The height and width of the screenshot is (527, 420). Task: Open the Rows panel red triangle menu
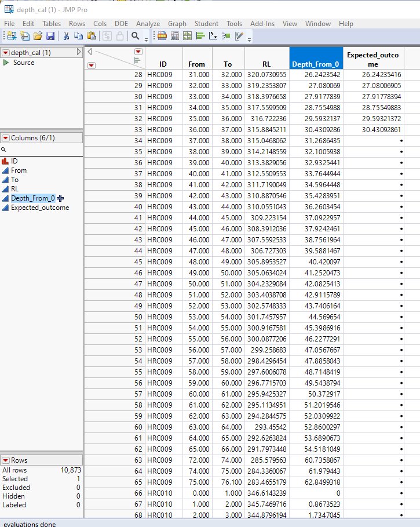6,460
